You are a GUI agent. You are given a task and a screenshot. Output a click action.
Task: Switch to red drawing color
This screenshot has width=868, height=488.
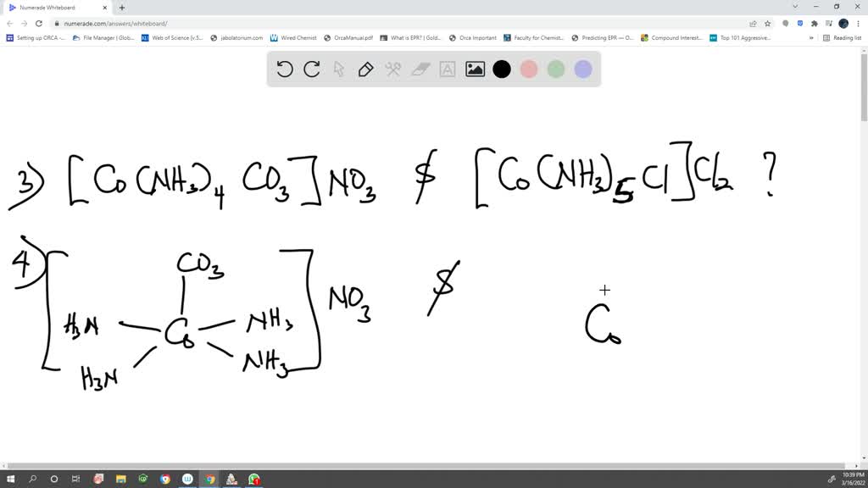(x=528, y=69)
